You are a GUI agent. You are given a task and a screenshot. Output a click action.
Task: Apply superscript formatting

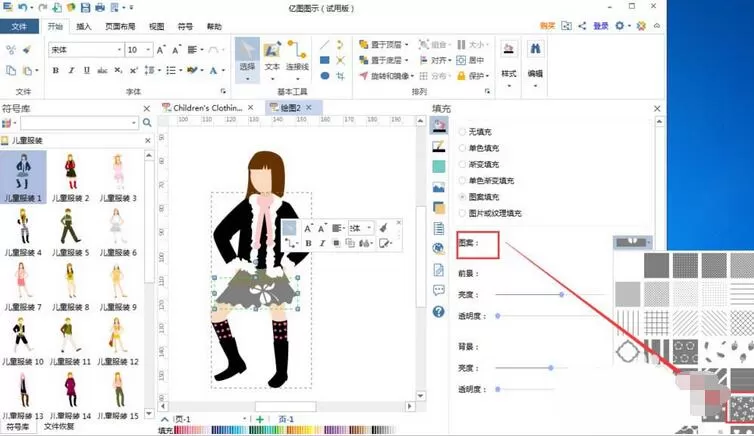(134, 70)
